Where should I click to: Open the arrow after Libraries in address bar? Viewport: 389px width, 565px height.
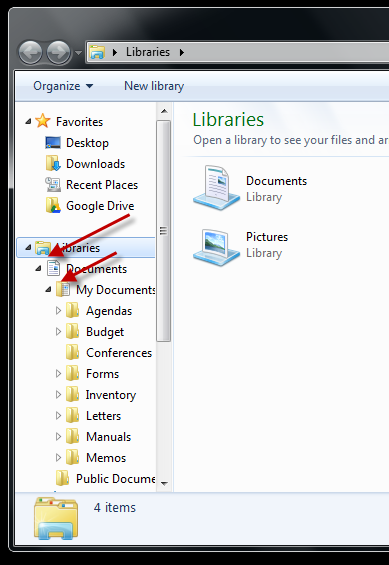pyautogui.click(x=182, y=53)
